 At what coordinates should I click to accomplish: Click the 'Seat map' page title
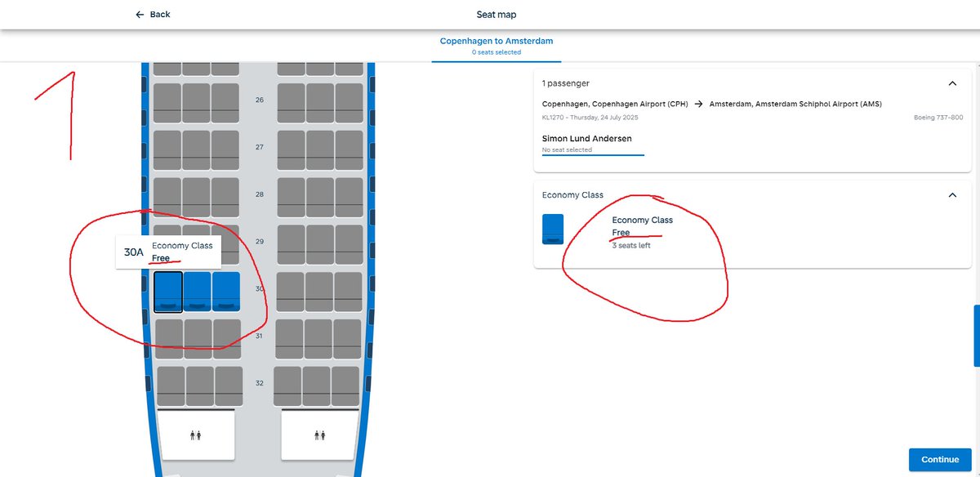click(x=497, y=15)
